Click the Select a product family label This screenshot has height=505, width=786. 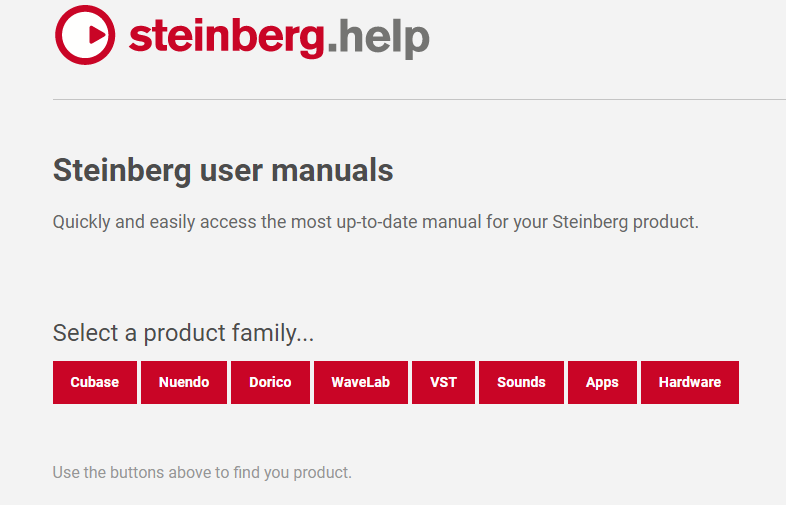(x=183, y=333)
